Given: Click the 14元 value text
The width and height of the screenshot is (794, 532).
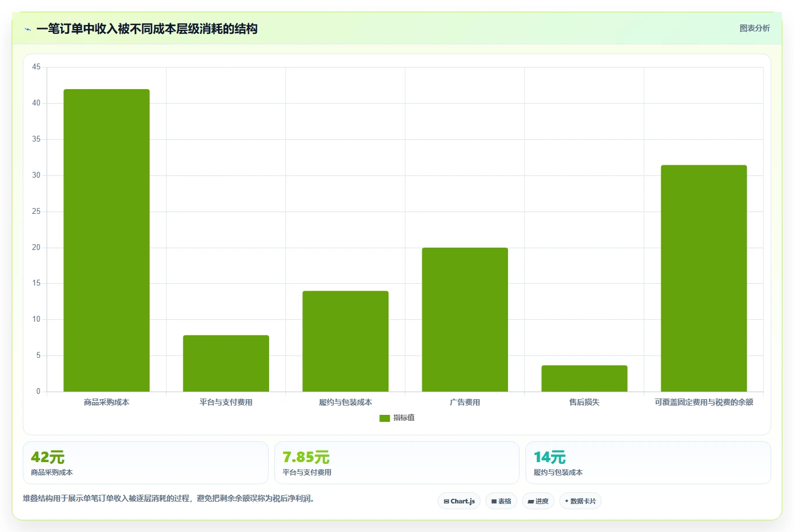Looking at the screenshot, I should tap(549, 457).
